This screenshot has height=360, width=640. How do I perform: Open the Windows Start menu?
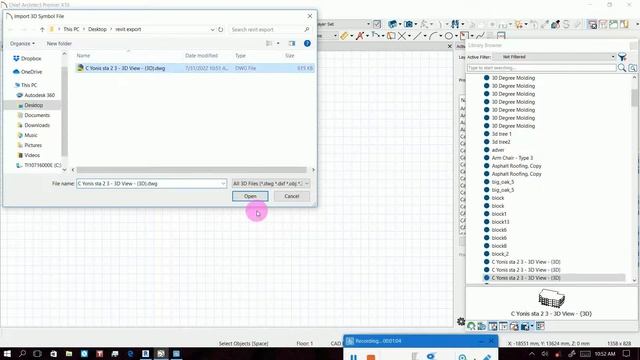click(7, 353)
